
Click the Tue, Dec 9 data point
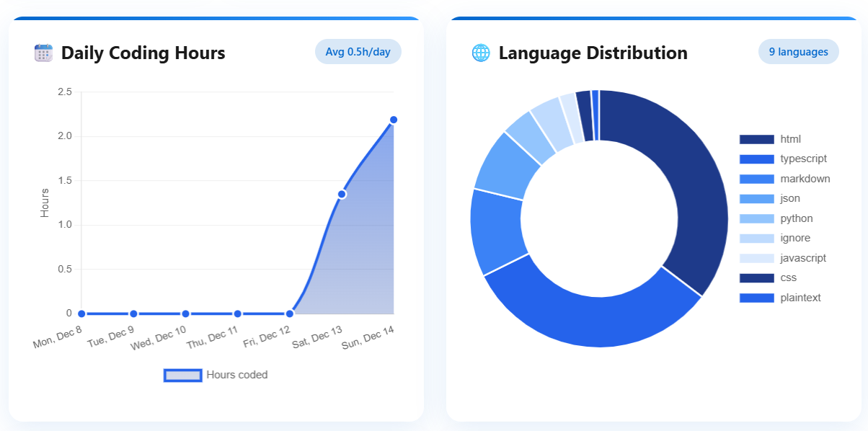(x=133, y=314)
